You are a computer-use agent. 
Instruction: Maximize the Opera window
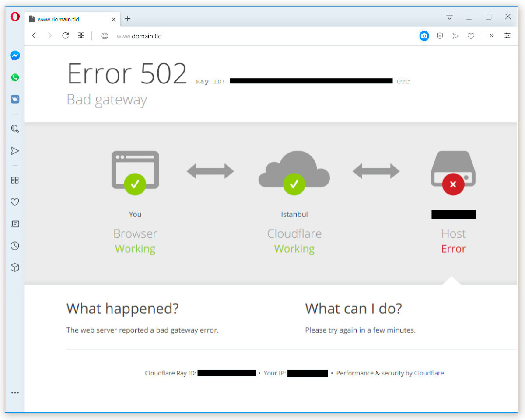489,17
